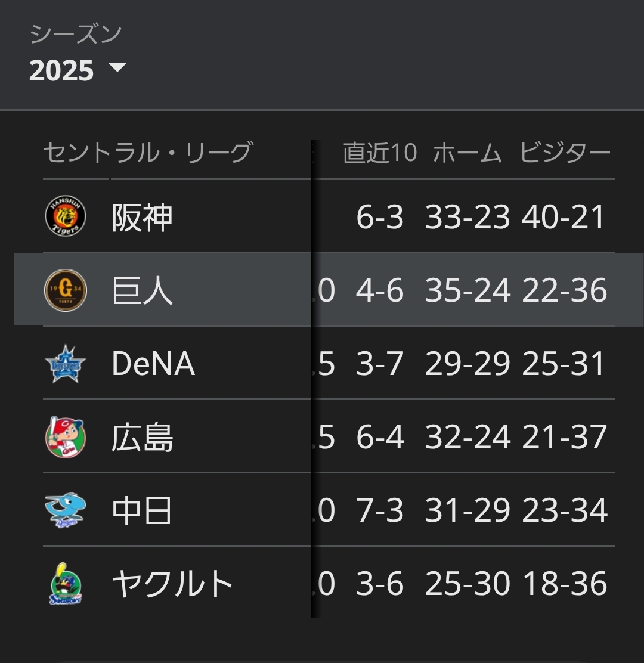This screenshot has height=663, width=644.
Task: Click the DeNA BayStars star logo
Action: (x=66, y=364)
